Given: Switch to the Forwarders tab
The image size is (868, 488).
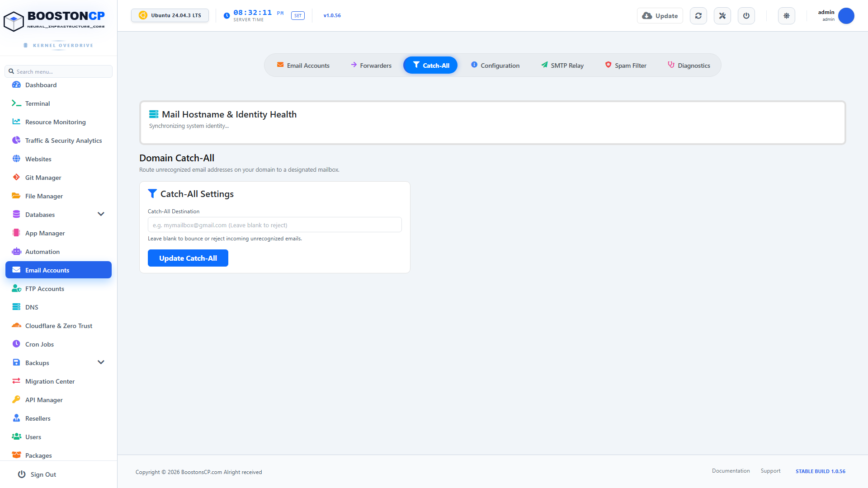Looking at the screenshot, I should 371,66.
